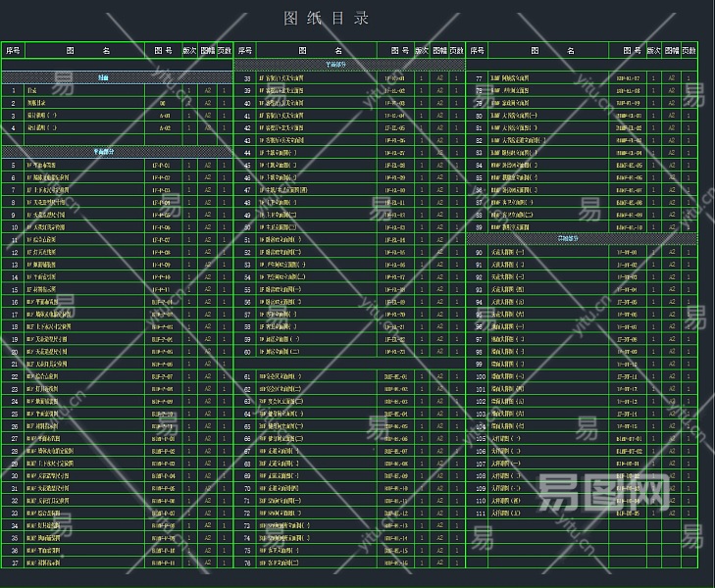The height and width of the screenshot is (588, 715).
Task: Select the 序号 header above row 38
Action: 245,51
